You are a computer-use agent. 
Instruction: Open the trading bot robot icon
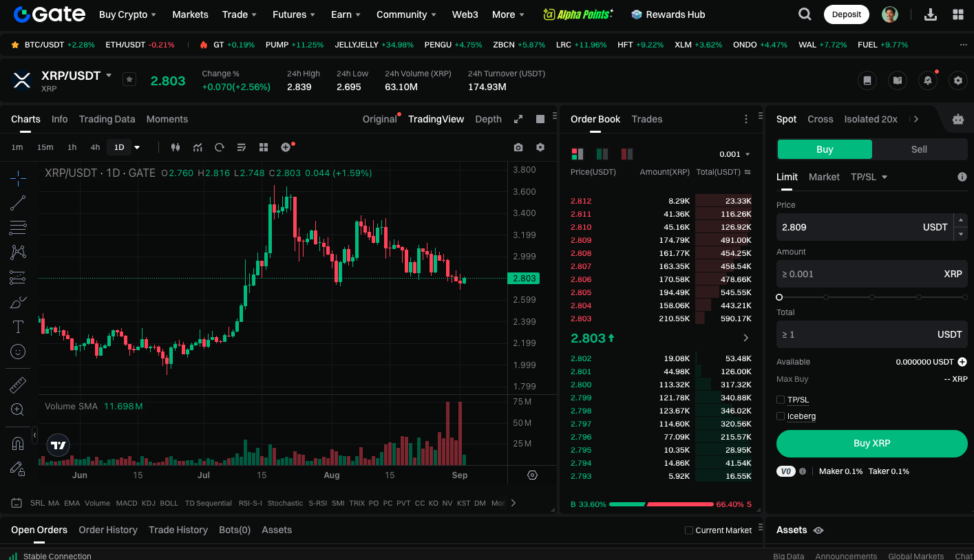point(958,119)
